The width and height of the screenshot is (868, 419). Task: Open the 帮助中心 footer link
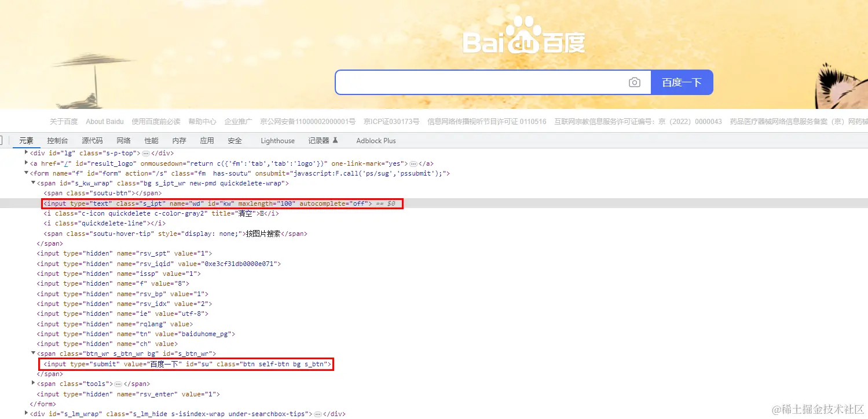(202, 122)
